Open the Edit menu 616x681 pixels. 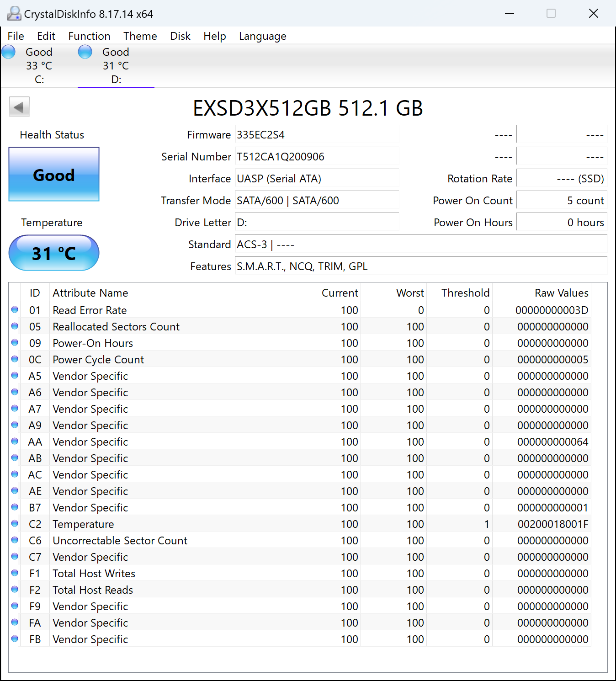(46, 36)
